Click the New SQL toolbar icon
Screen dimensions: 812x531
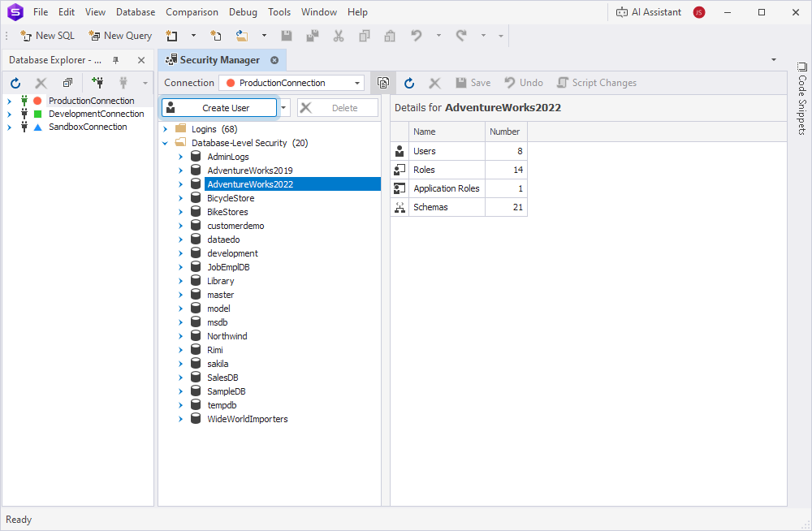[x=27, y=36]
